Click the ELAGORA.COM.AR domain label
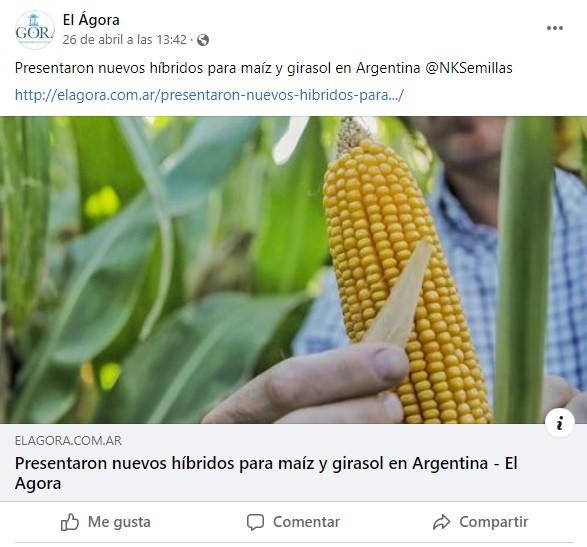 [68, 441]
